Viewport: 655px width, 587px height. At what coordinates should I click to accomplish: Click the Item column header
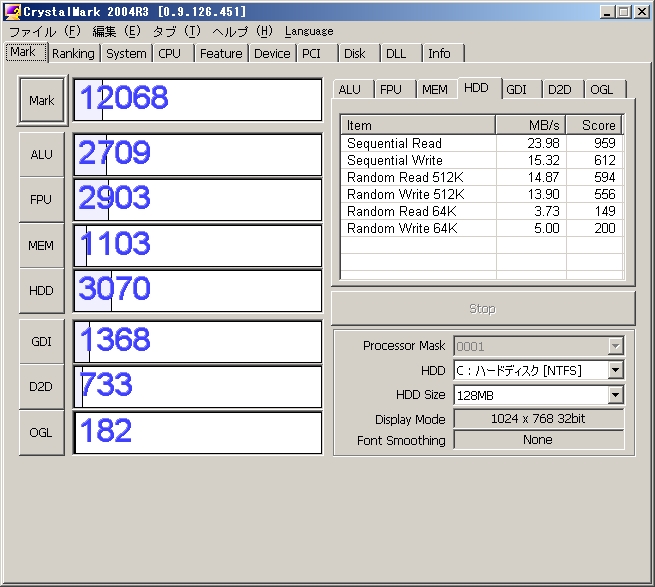418,125
